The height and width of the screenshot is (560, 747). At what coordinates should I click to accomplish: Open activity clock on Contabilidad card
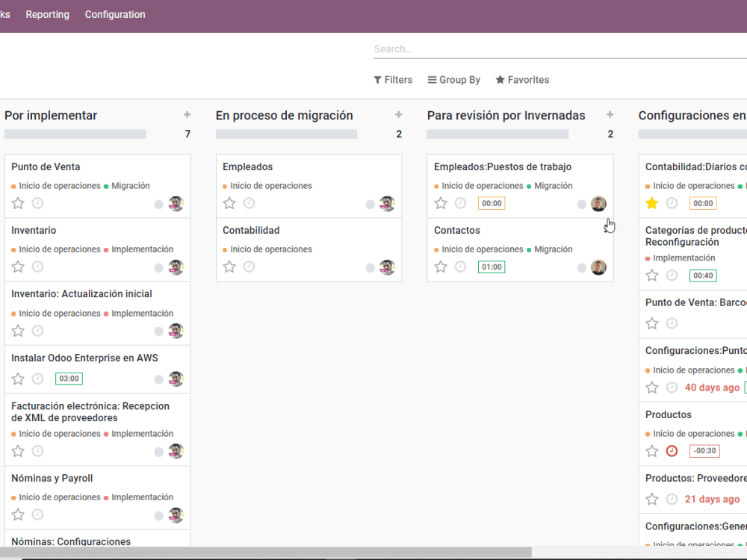[249, 267]
